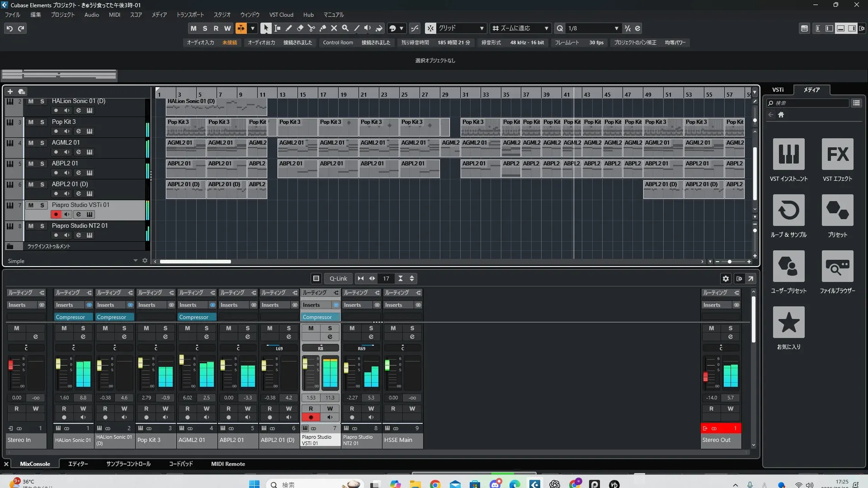This screenshot has height=488, width=868.
Task: Switch to the MIDI Remote tab
Action: 228,464
